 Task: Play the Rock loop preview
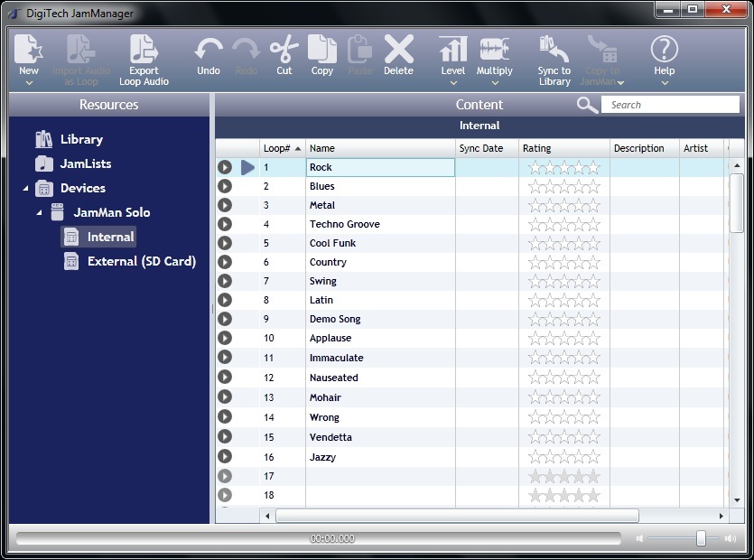225,167
